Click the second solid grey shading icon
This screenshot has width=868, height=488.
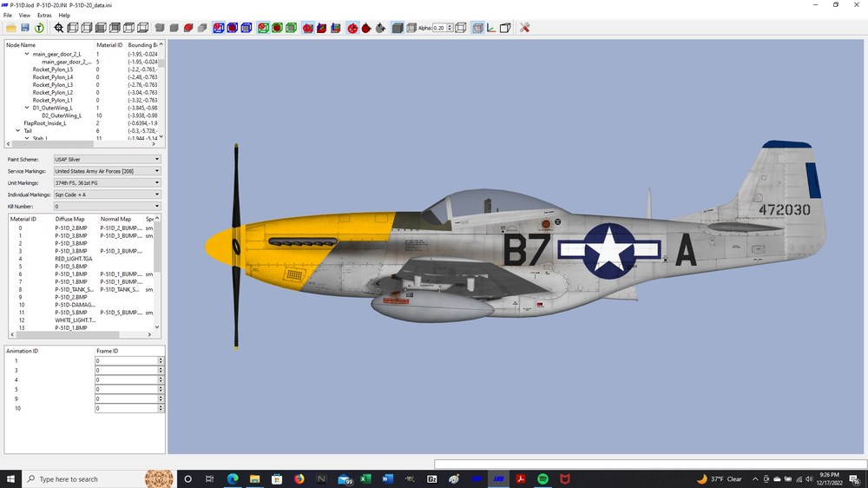174,28
